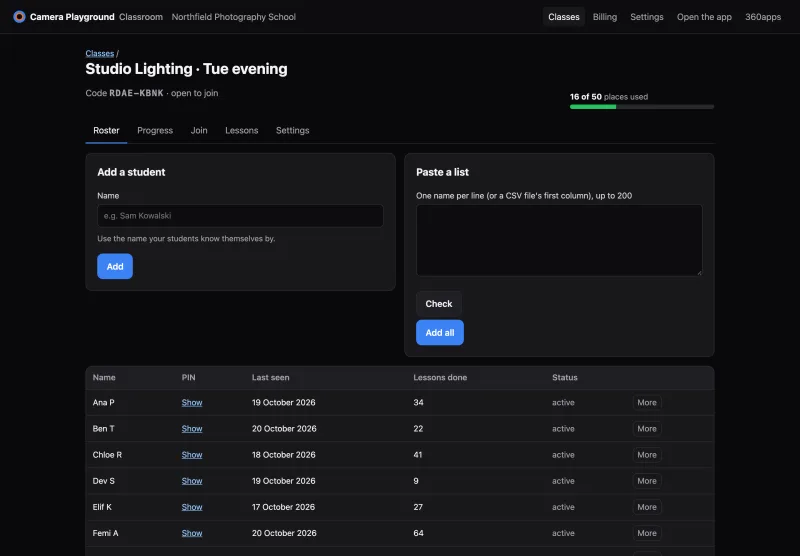The height and width of the screenshot is (556, 800).
Task: Focus the Paste a list textarea
Action: [x=559, y=240]
